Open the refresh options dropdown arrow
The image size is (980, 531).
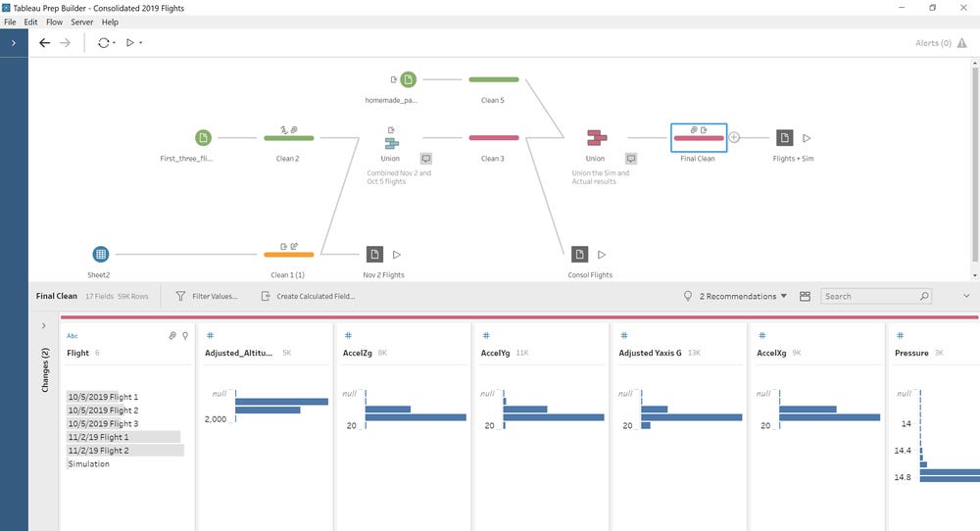(x=114, y=43)
